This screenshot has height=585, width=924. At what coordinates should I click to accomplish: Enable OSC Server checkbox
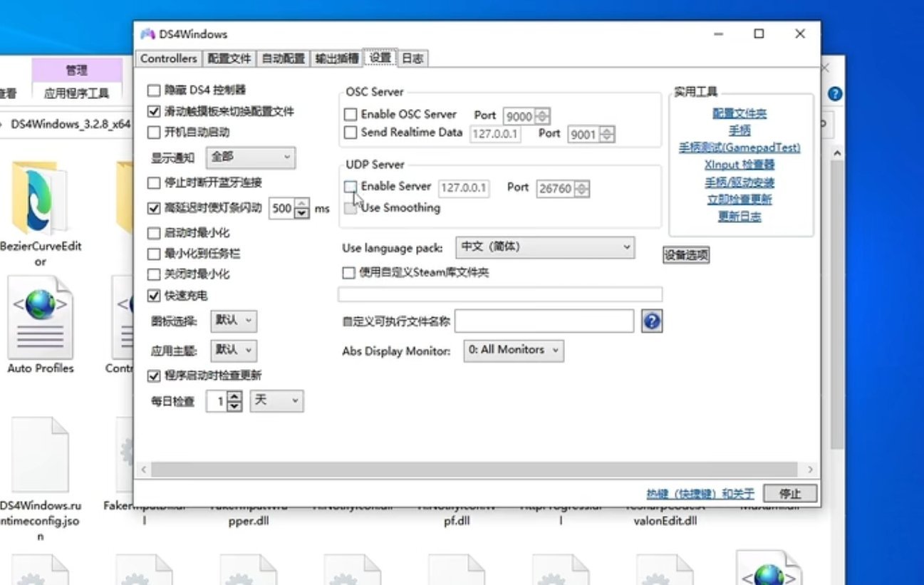tap(351, 115)
